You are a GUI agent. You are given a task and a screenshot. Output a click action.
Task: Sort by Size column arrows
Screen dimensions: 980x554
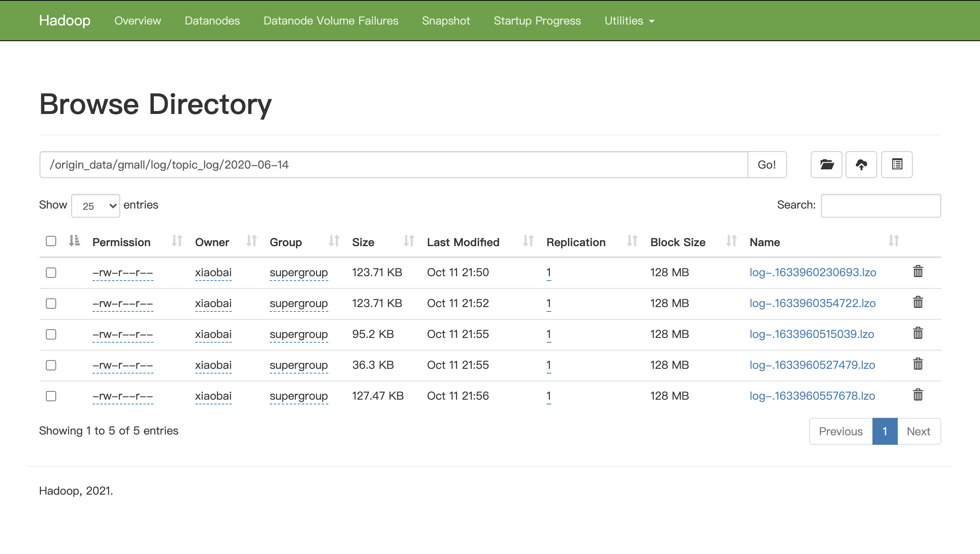coord(409,241)
